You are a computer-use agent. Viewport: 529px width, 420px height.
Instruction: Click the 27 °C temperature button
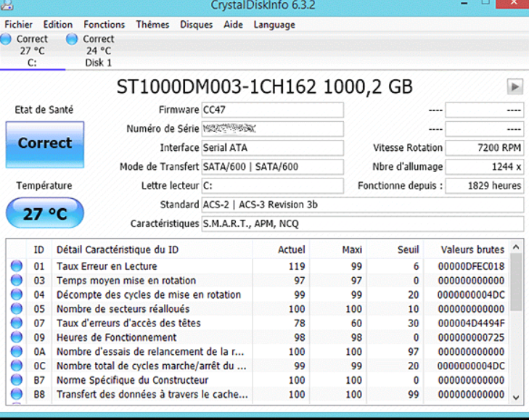[45, 213]
